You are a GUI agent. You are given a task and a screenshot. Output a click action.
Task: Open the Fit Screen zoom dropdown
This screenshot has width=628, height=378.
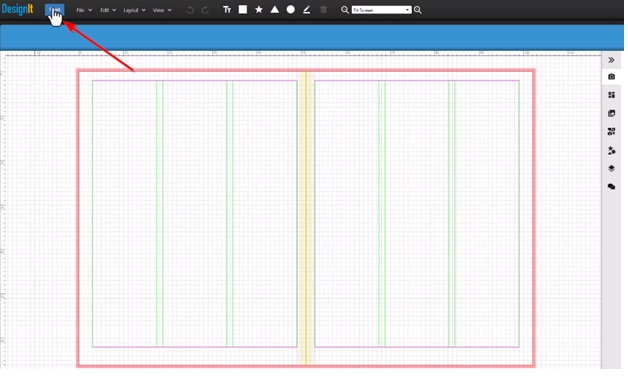click(x=381, y=10)
